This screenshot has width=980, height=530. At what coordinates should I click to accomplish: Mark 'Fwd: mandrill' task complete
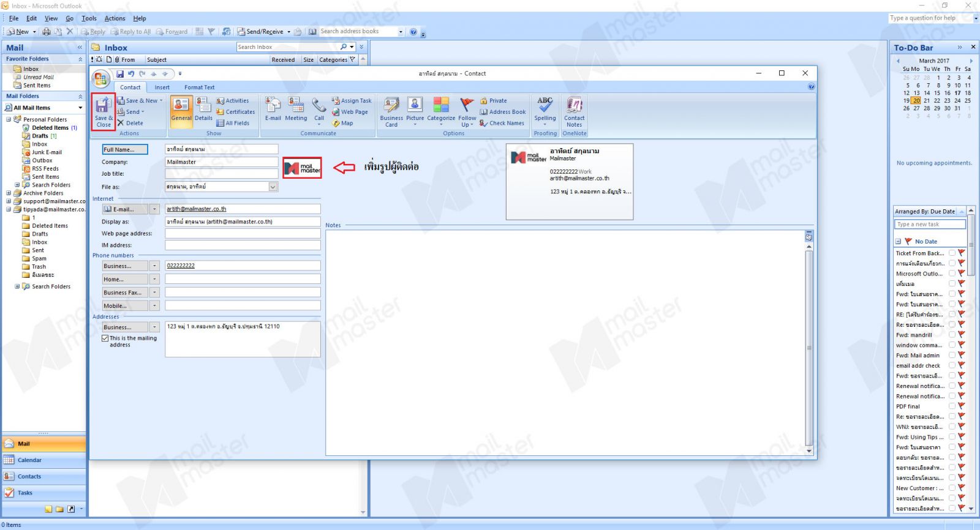(952, 335)
